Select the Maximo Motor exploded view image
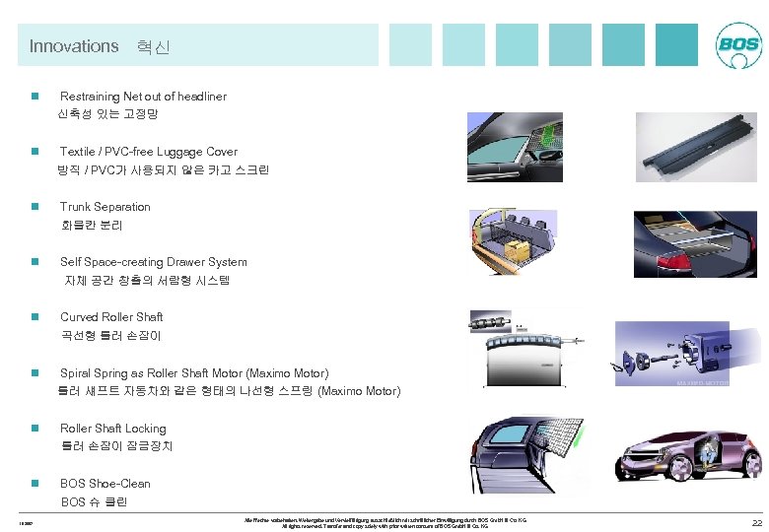 coord(686,354)
